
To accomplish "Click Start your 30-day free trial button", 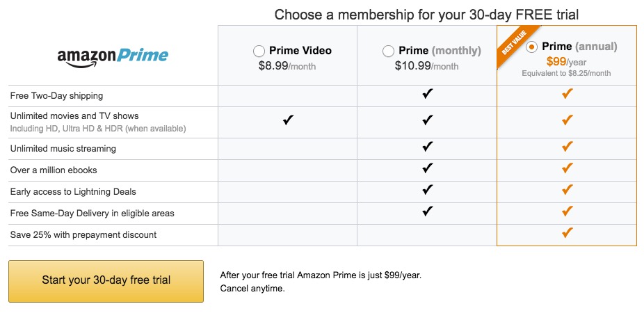I will click(x=106, y=280).
